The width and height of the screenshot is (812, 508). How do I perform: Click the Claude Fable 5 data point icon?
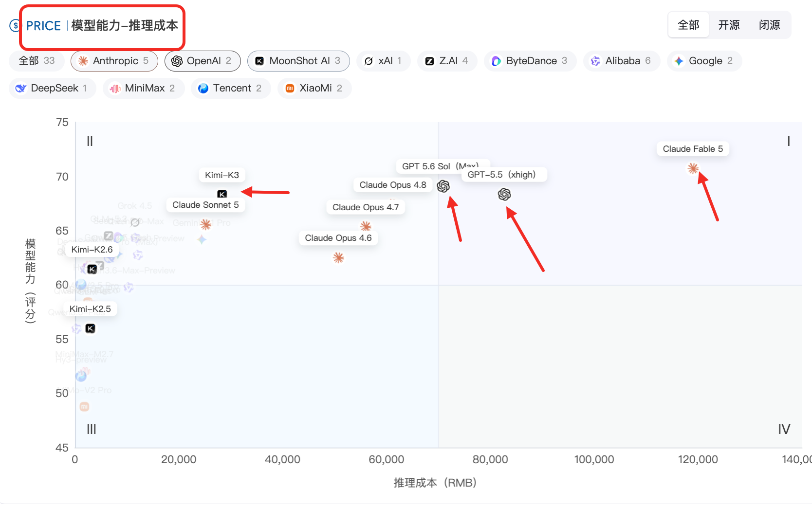693,168
